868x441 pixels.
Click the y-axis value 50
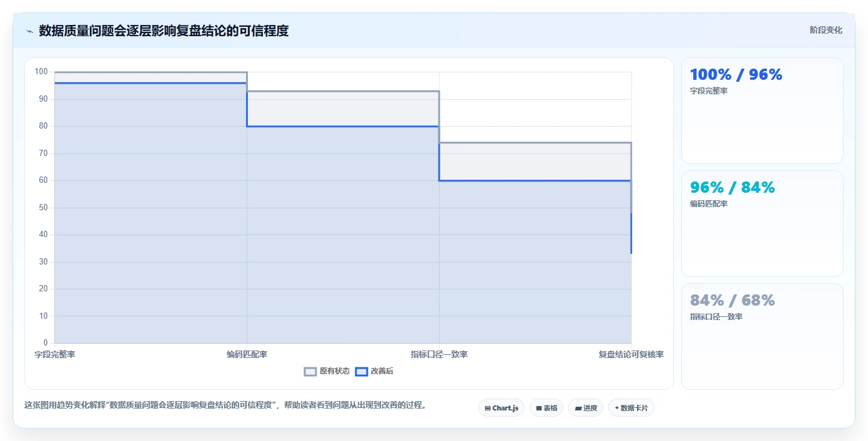click(43, 207)
